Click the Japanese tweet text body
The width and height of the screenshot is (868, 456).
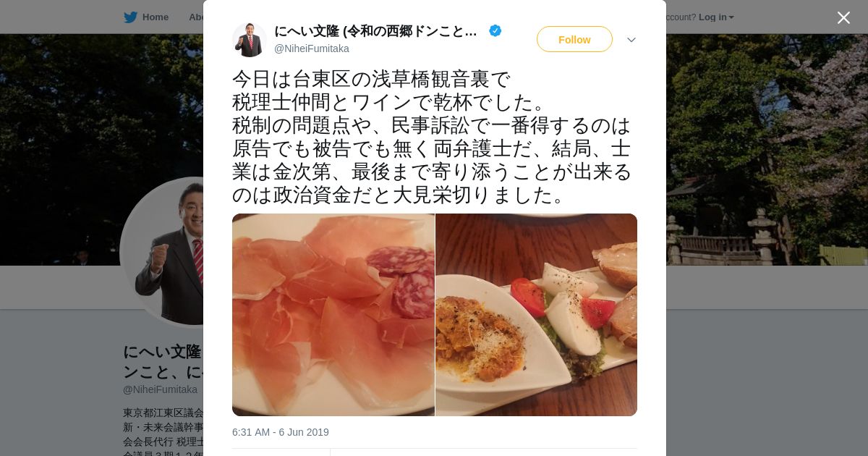point(432,137)
